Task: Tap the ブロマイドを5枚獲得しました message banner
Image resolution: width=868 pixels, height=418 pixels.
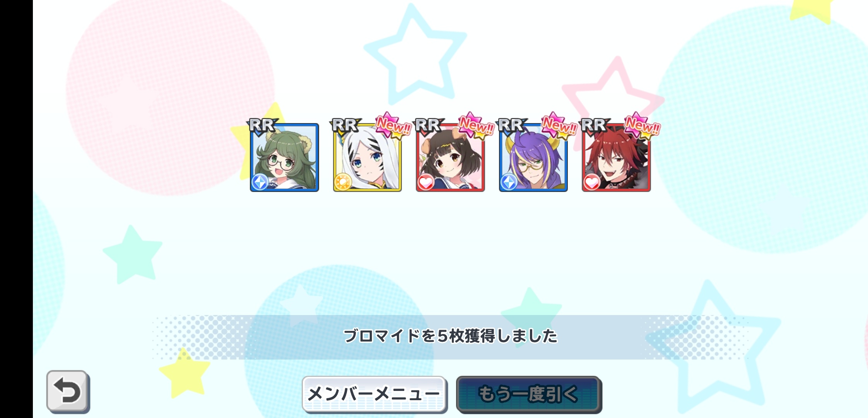Action: click(450, 337)
